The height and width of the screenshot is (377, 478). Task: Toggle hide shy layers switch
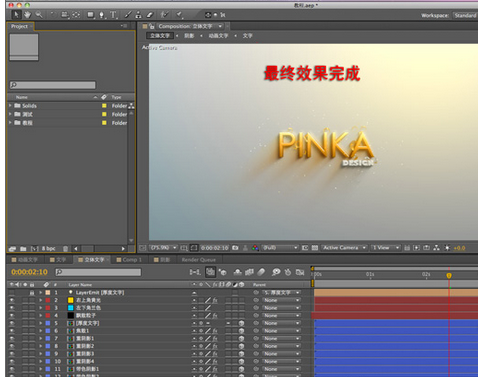point(237,272)
